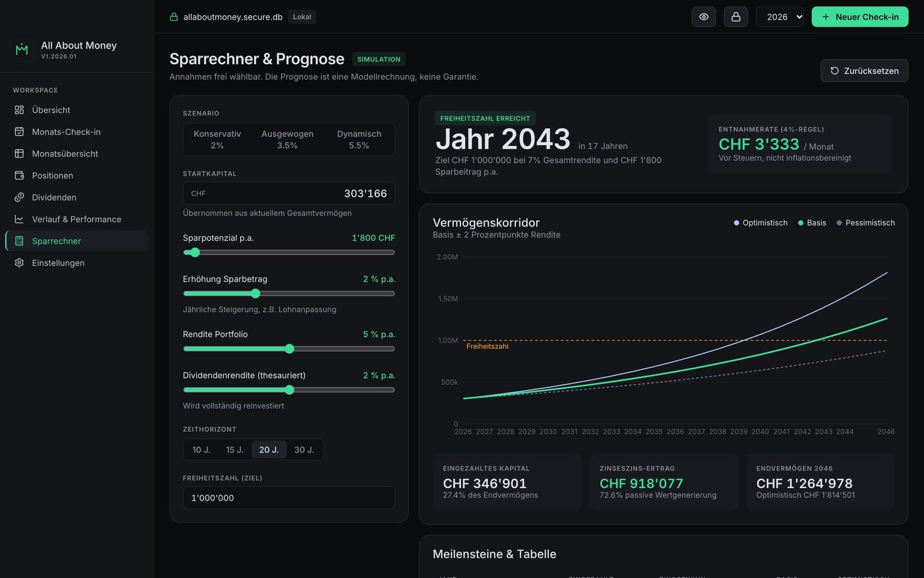Click the Sparpotenzial p.a. slider handle
This screenshot has height=578, width=924.
click(195, 253)
